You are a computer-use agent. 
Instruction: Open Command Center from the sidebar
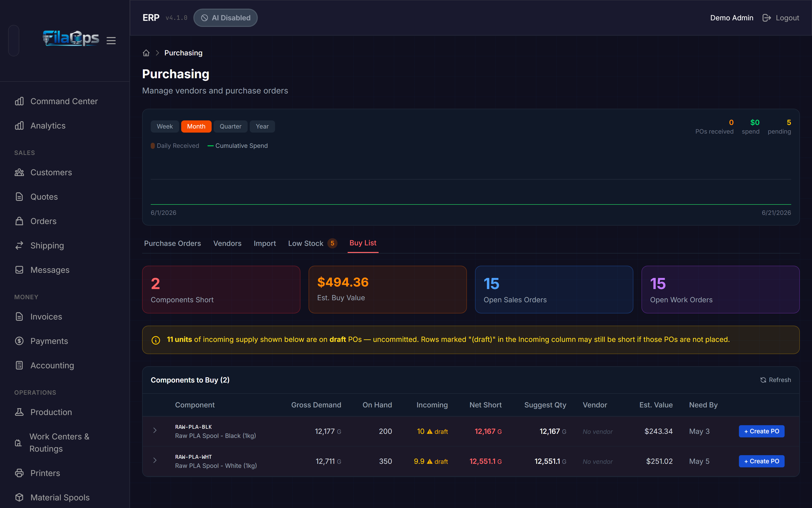(64, 101)
